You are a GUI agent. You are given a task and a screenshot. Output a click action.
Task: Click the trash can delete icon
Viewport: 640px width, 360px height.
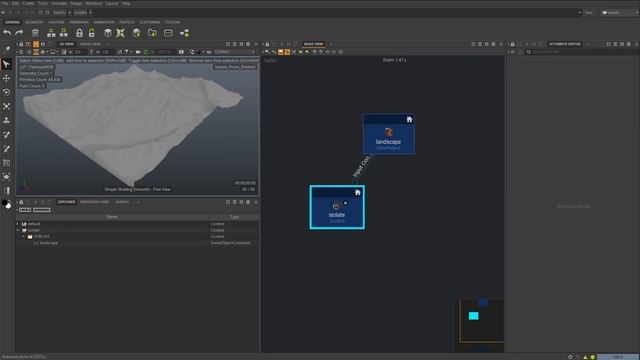(x=35, y=33)
